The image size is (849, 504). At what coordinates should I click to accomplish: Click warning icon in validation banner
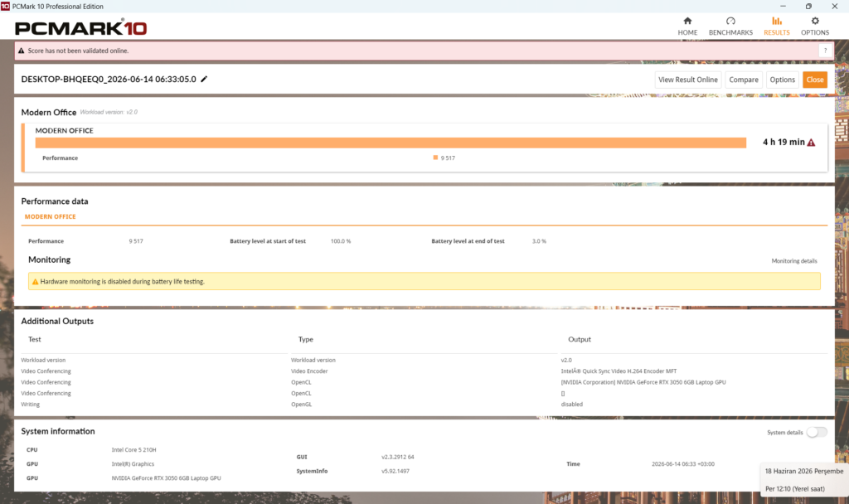click(21, 51)
